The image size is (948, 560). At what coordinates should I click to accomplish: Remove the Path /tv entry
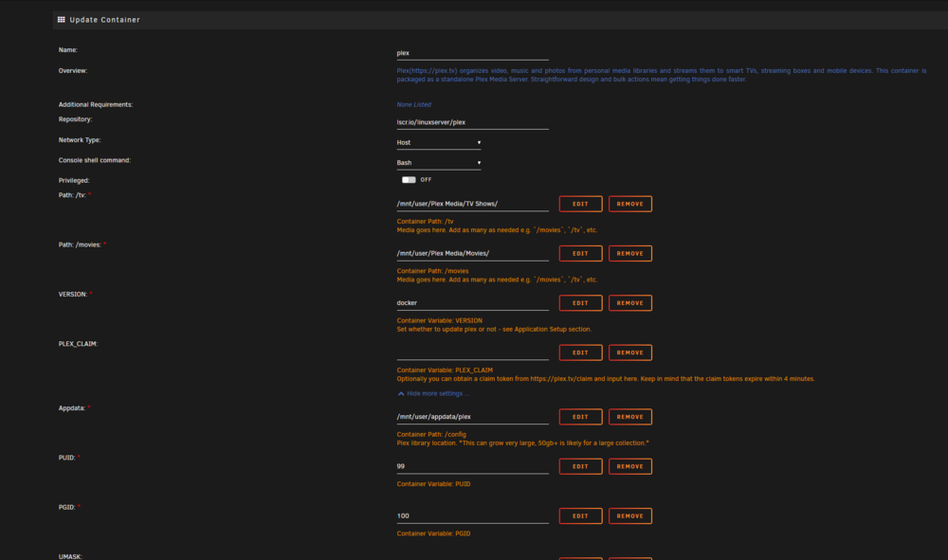(630, 204)
